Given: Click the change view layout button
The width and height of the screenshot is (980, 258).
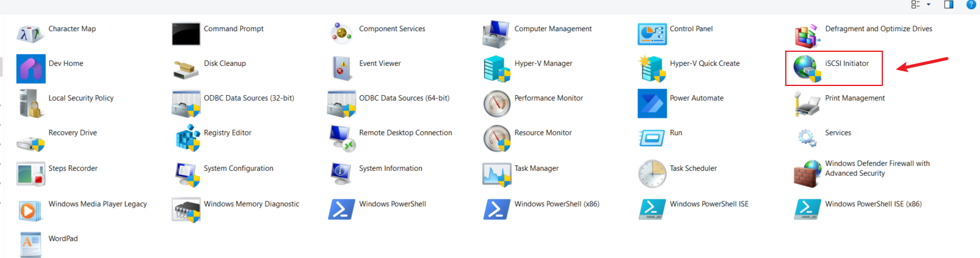Looking at the screenshot, I should 915,4.
